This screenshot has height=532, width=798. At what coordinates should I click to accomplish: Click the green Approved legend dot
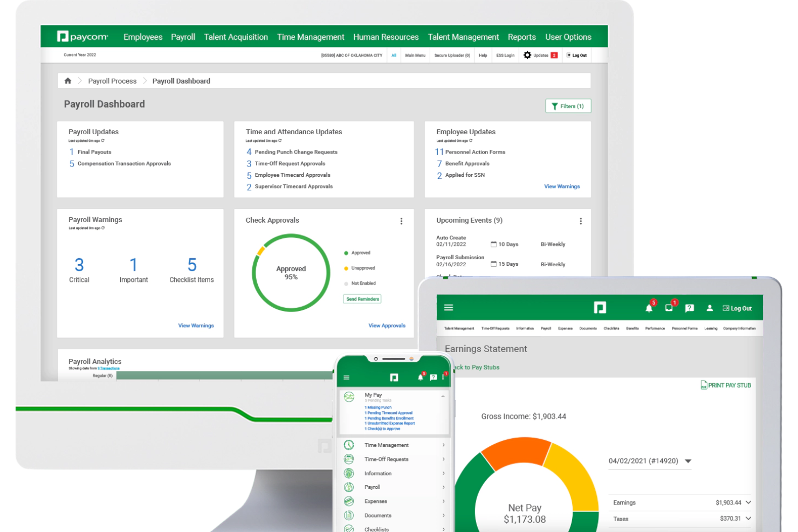(346, 253)
